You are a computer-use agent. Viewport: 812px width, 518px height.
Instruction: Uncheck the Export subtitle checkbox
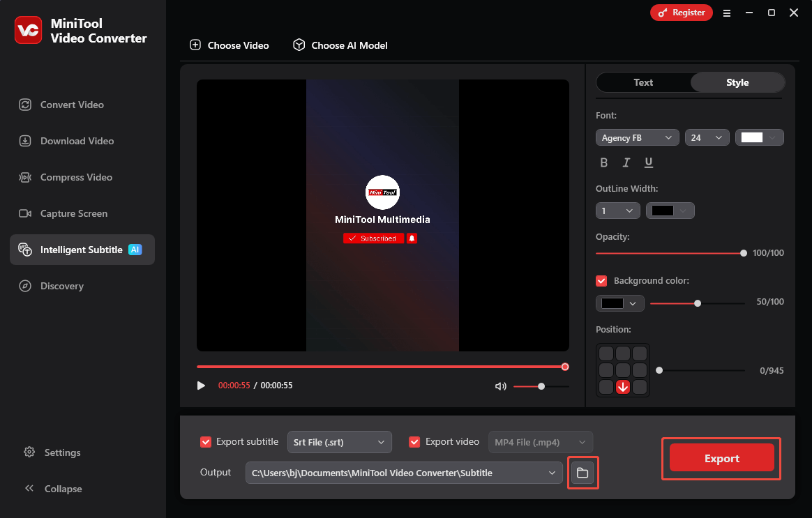coord(206,442)
